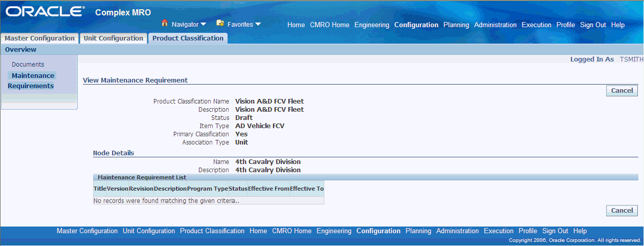Screen dimensions: 644x246
Task: Click the Navigator house icon
Action: click(165, 24)
